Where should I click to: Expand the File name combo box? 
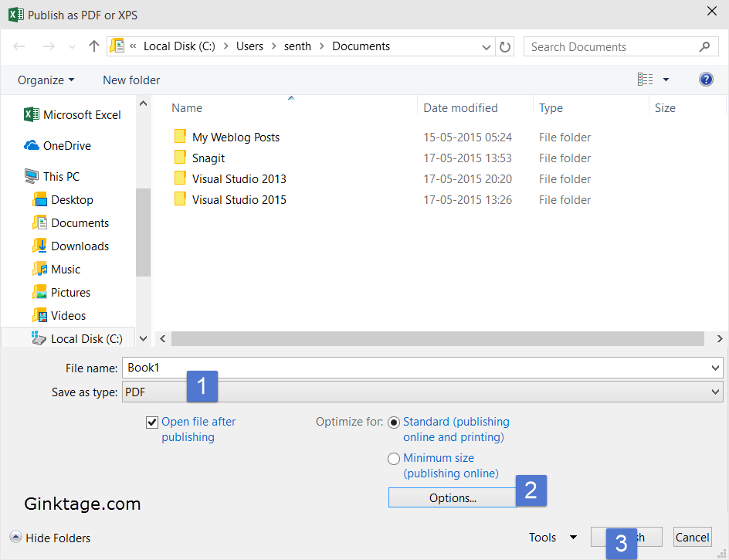tap(717, 367)
